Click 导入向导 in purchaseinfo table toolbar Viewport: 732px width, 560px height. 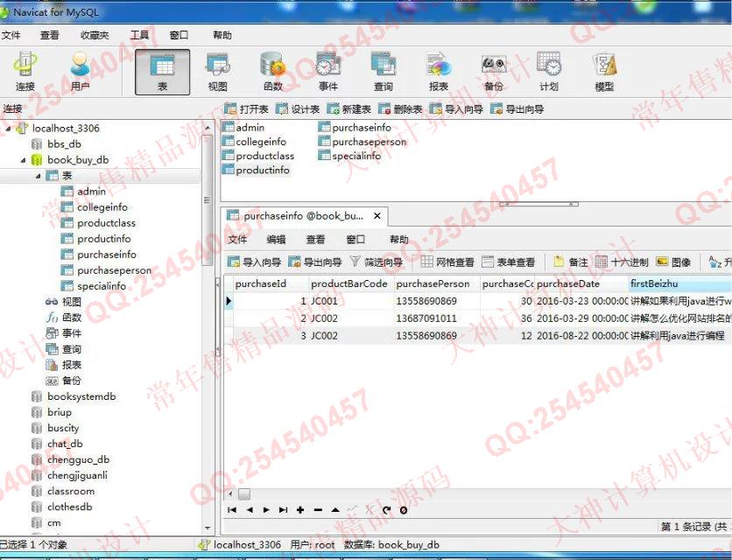pyautogui.click(x=254, y=262)
